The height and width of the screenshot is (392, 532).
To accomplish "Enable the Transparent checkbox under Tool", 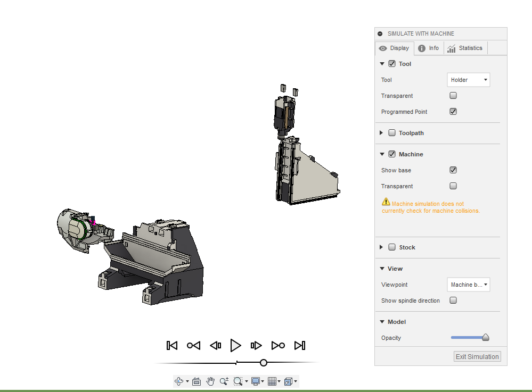I will (453, 95).
